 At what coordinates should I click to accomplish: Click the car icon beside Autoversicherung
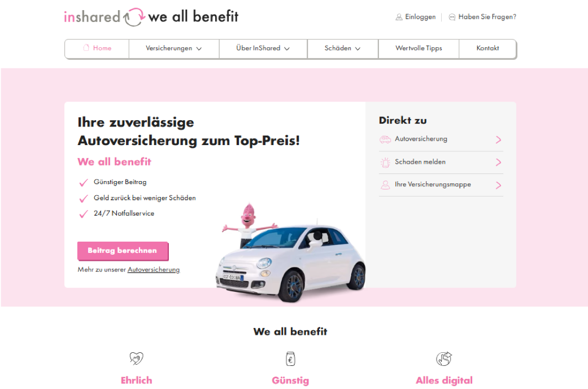(x=385, y=139)
